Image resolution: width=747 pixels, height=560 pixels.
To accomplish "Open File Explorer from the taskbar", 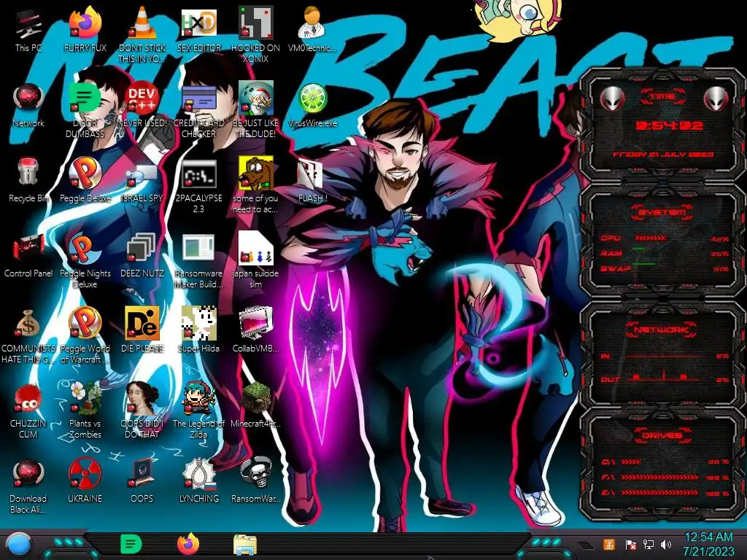I will tap(245, 545).
